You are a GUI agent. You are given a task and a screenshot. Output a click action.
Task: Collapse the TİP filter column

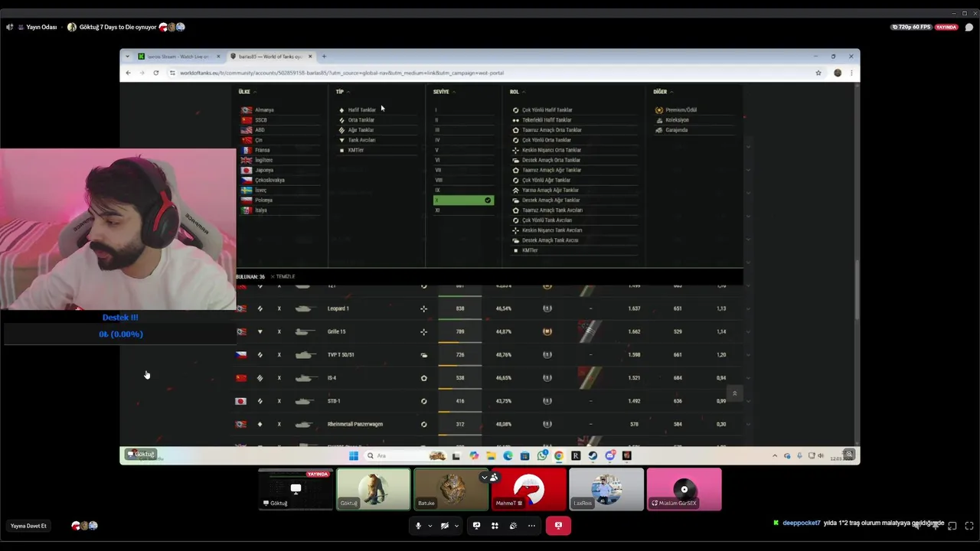point(342,92)
